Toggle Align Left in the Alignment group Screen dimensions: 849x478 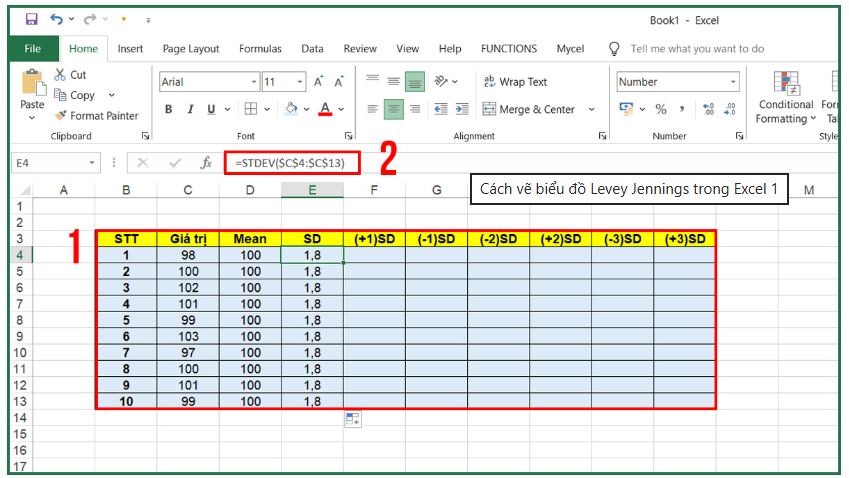372,109
